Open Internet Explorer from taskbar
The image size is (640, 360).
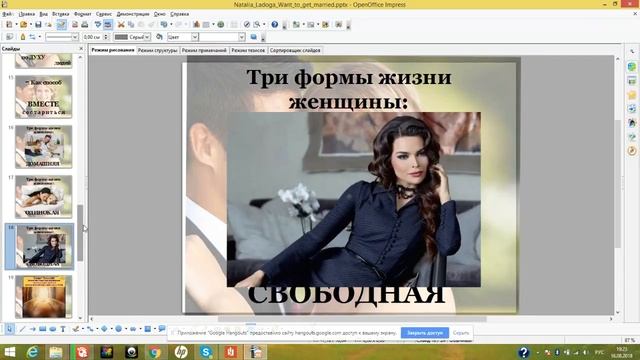tap(32, 352)
